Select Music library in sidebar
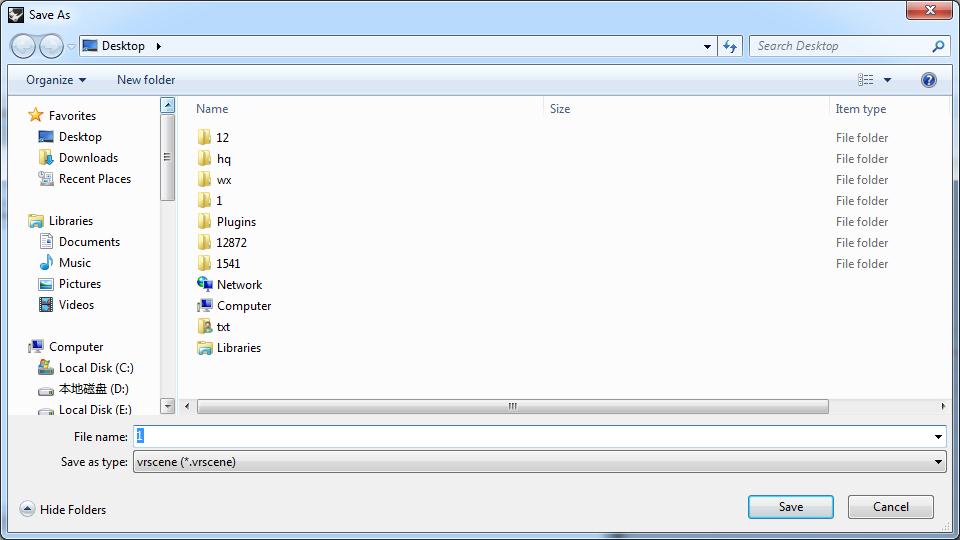 [75, 263]
